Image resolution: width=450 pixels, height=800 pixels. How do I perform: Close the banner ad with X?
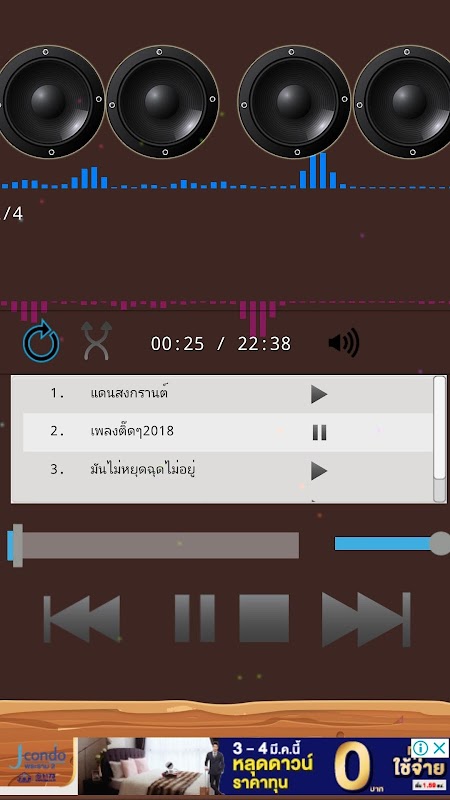click(x=439, y=748)
